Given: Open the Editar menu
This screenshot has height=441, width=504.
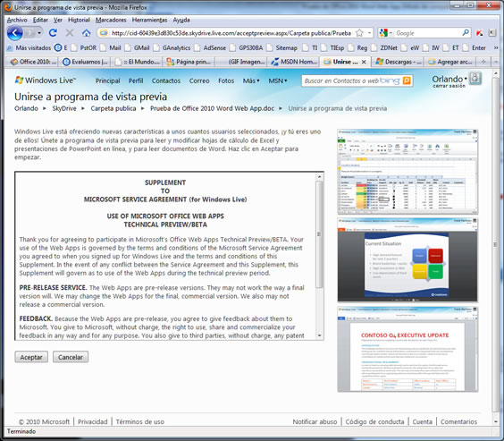Looking at the screenshot, I should coord(40,20).
